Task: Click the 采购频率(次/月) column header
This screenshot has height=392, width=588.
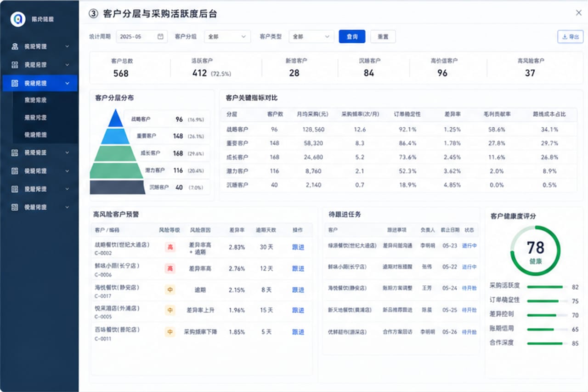Action: [x=360, y=114]
